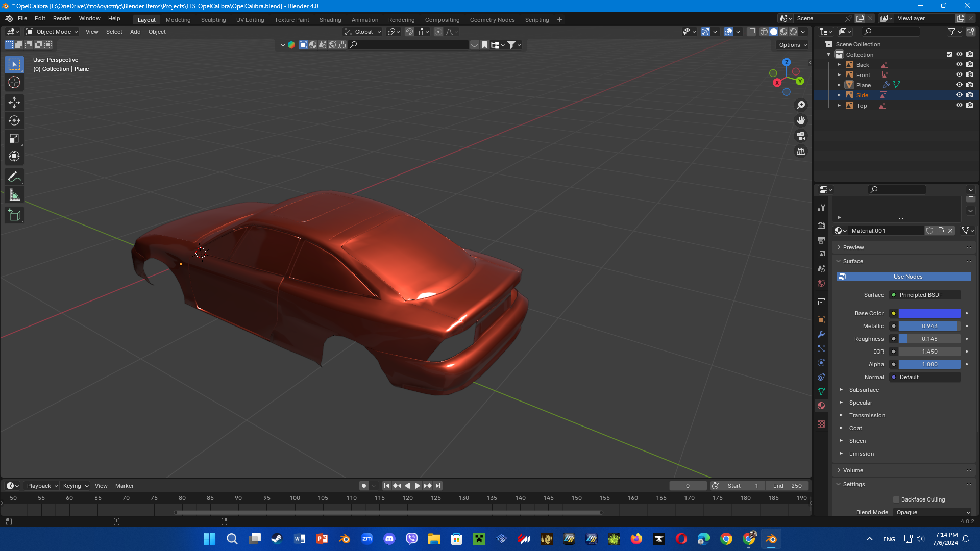Hide the Side object in outliner

click(959, 95)
